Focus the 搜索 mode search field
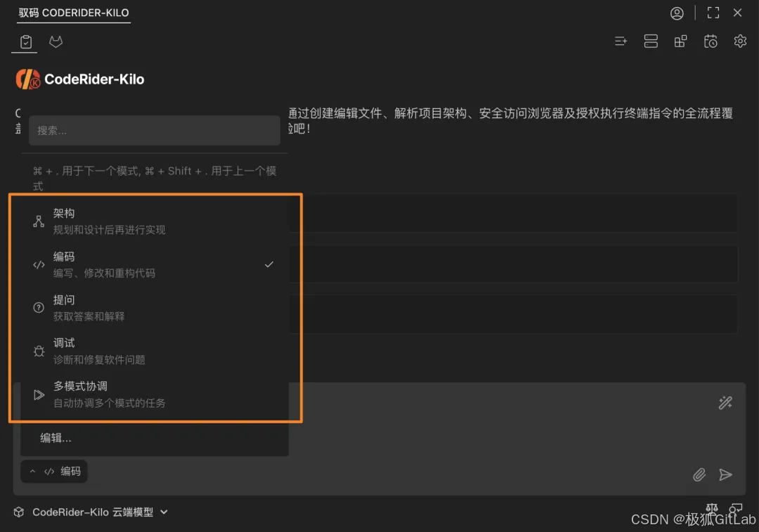The width and height of the screenshot is (759, 532). coord(155,130)
